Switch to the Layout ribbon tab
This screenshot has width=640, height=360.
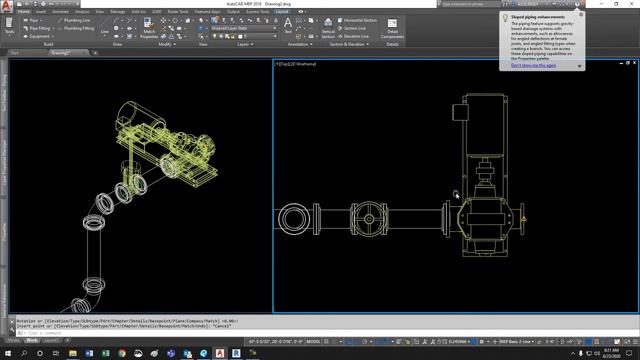(282, 11)
